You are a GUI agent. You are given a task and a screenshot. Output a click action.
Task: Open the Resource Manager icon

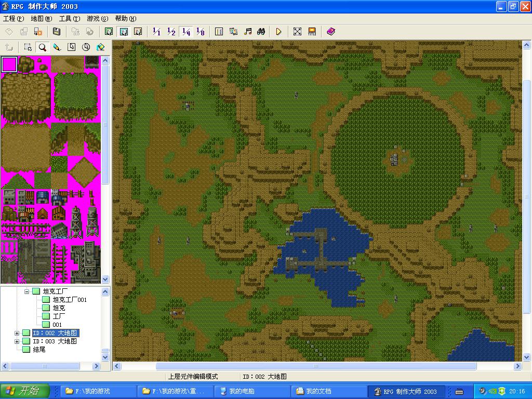click(x=233, y=32)
